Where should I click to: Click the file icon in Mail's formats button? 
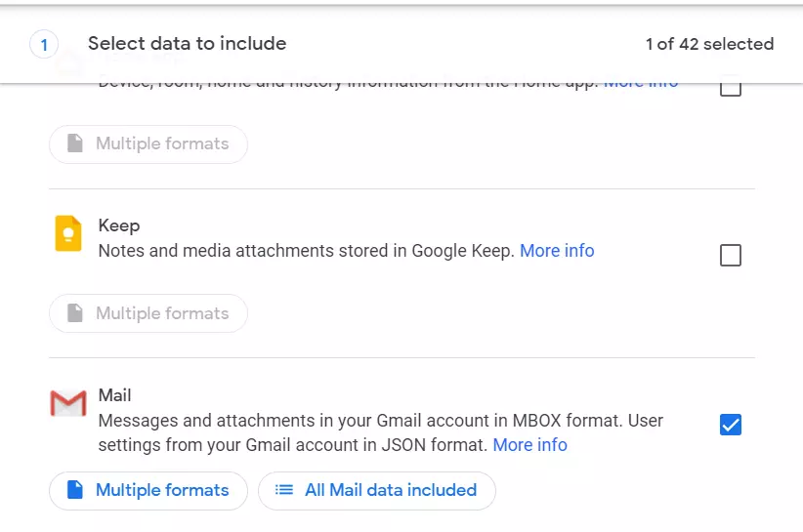click(75, 490)
